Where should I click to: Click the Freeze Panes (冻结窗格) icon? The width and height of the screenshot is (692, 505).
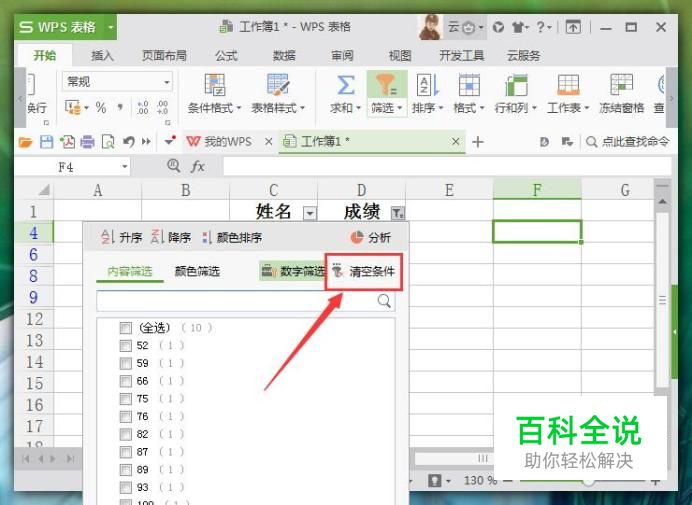click(x=621, y=85)
